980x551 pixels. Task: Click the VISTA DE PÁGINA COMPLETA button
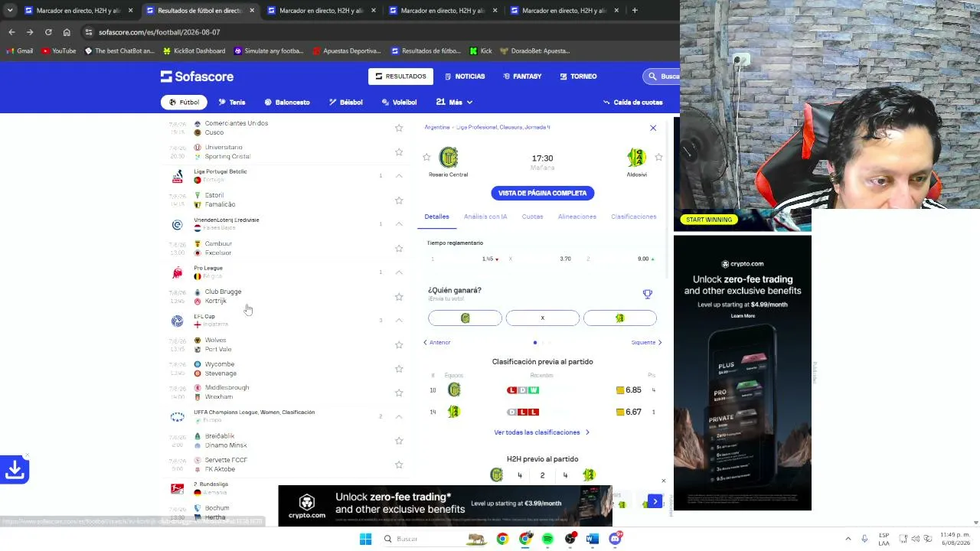pos(542,194)
